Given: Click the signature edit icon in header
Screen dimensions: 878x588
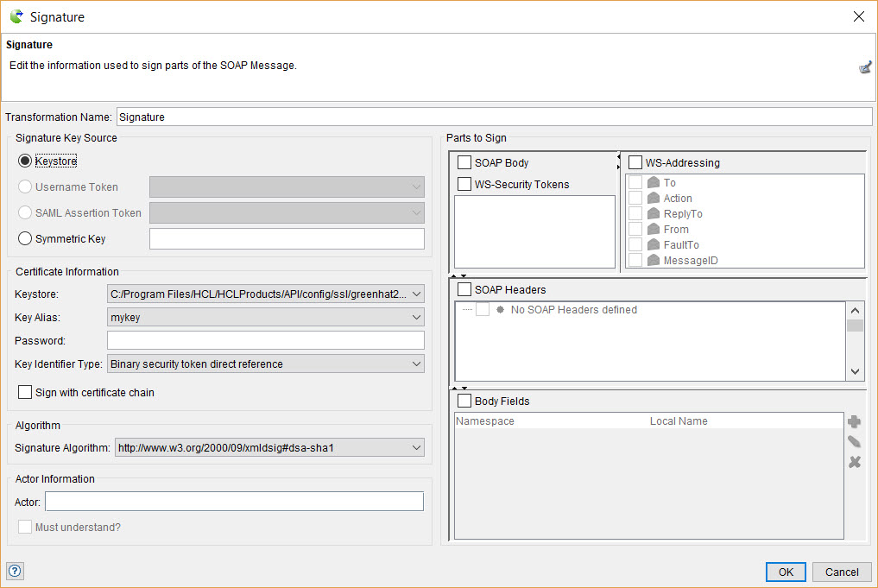Looking at the screenshot, I should click(865, 67).
